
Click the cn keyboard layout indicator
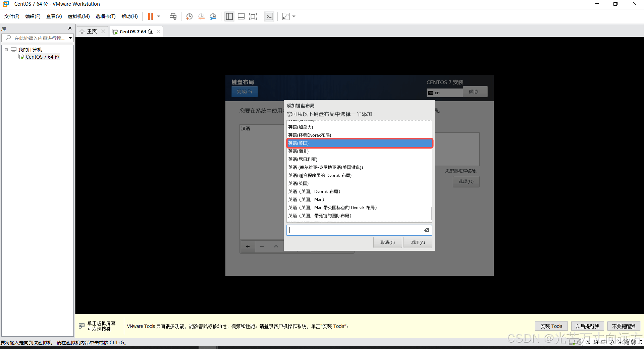(x=444, y=93)
